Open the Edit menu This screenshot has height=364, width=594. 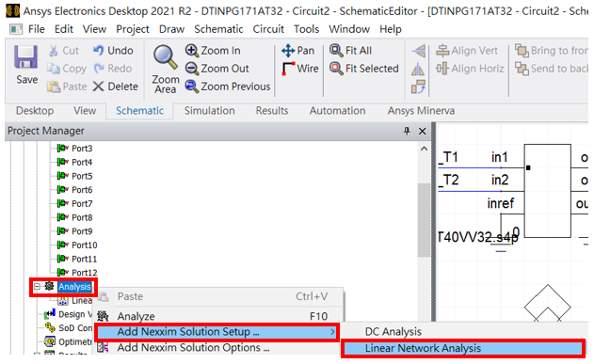64,29
